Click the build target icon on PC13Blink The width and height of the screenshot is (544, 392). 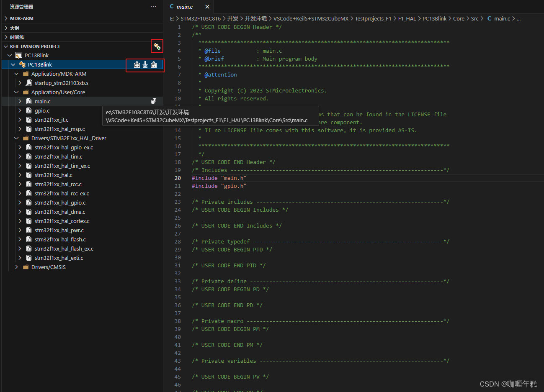(x=137, y=64)
